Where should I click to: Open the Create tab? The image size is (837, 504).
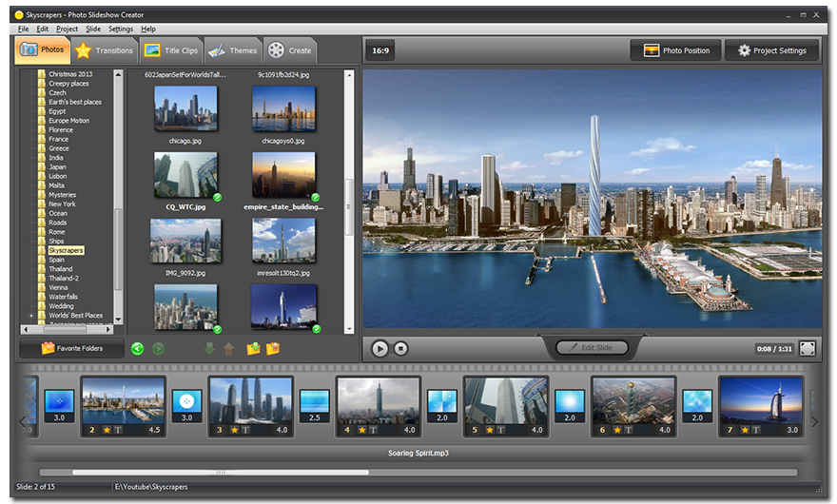coord(290,50)
